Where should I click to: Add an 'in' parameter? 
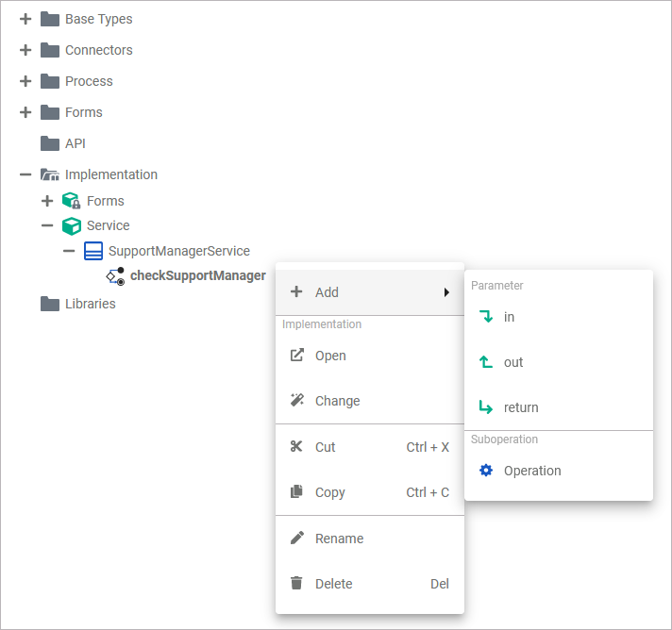point(559,317)
